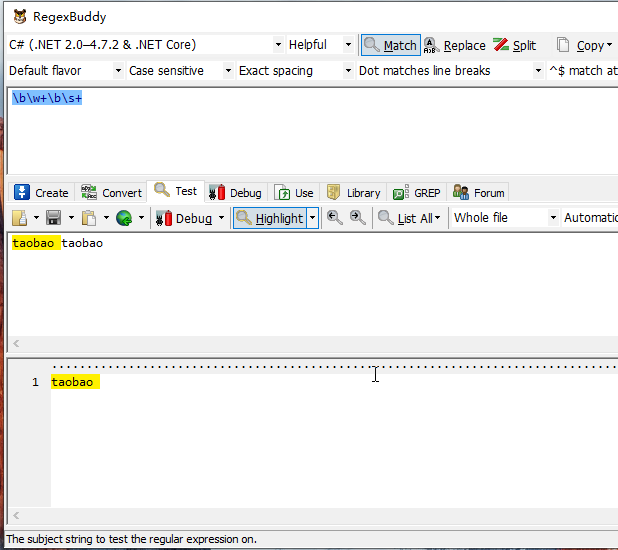Open the ^$ match at option

583,71
